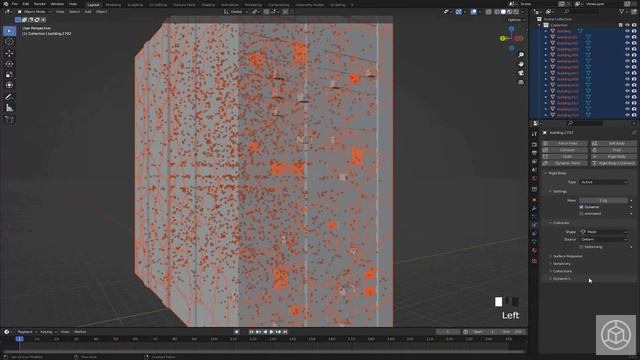Screen dimensions: 640x360
Task: Open the File menu
Action: coord(15,4)
